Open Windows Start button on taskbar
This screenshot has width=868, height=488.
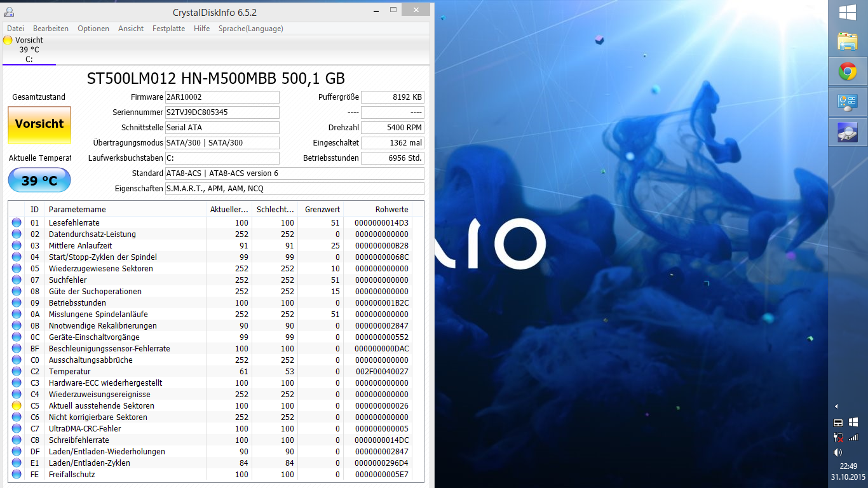[847, 13]
